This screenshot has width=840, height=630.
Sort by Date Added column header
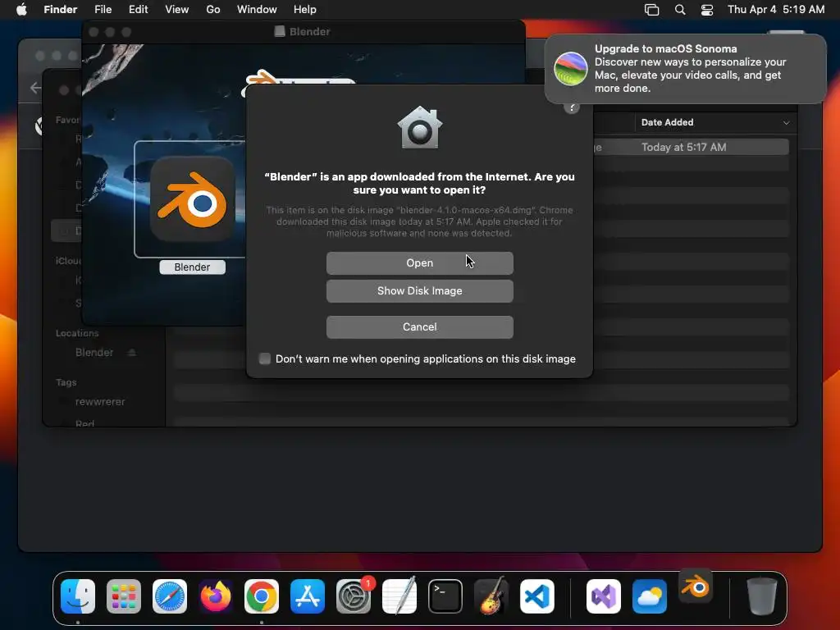667,122
